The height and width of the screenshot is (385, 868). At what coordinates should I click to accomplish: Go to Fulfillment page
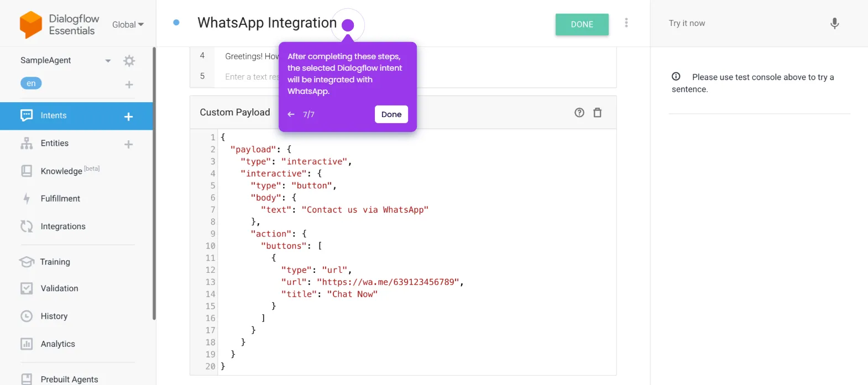pos(60,198)
